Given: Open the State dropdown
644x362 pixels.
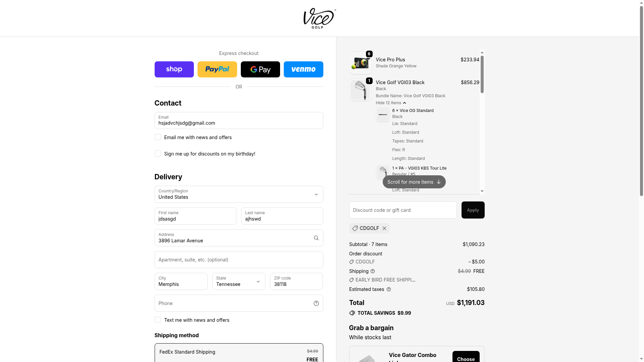Looking at the screenshot, I should tap(238, 282).
